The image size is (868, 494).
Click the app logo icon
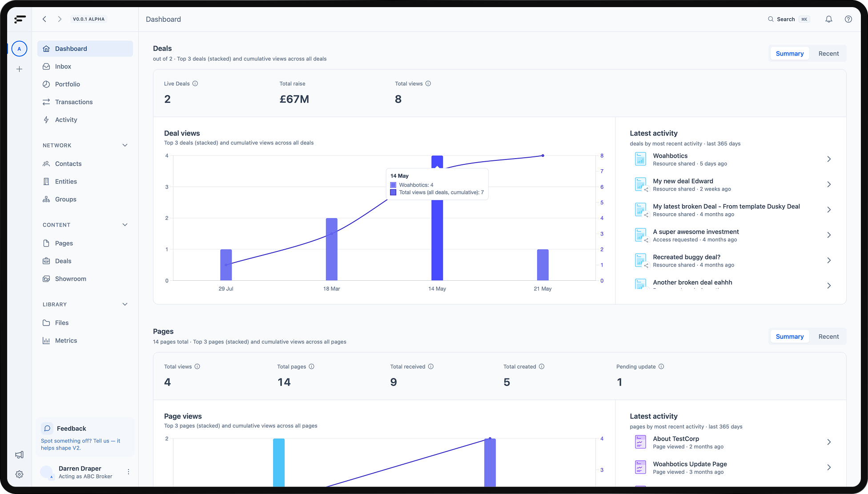(x=20, y=19)
